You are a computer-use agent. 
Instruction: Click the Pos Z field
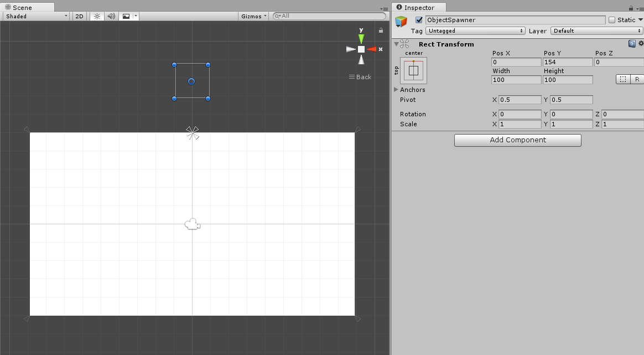(619, 62)
